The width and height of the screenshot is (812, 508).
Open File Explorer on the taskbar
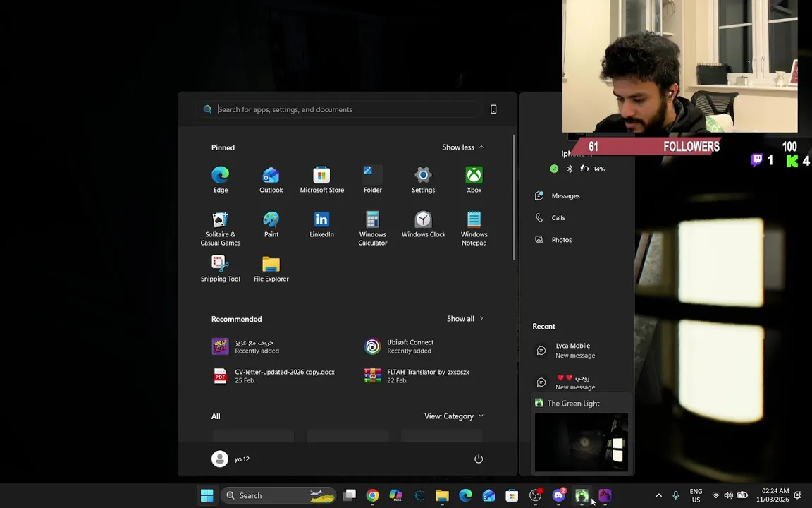[442, 495]
